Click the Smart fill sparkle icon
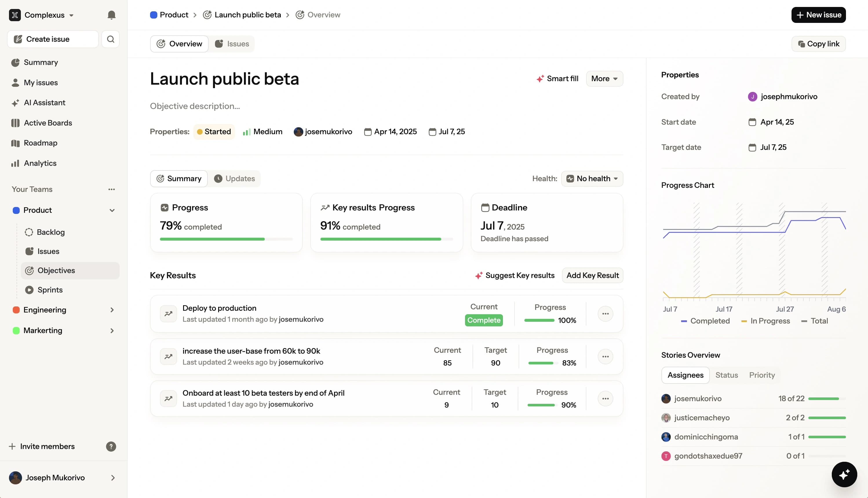This screenshot has width=868, height=498. coord(540,79)
